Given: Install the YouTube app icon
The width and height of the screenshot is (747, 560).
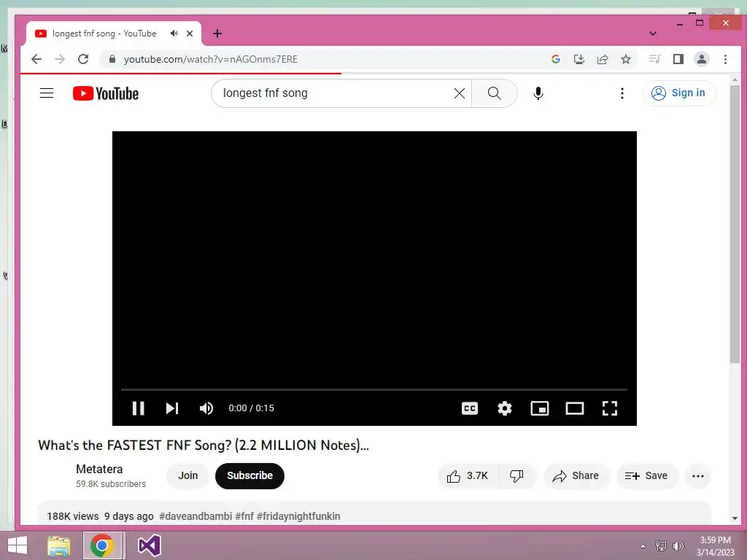Looking at the screenshot, I should tap(578, 59).
